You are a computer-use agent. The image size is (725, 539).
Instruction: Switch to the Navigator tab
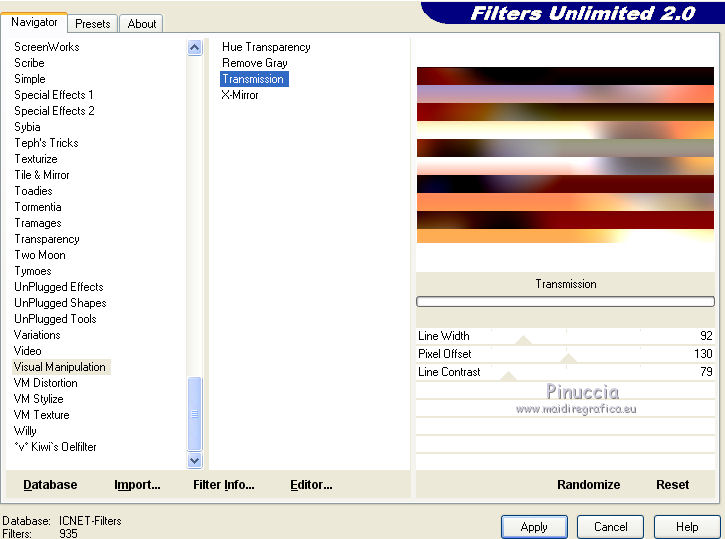tap(34, 22)
